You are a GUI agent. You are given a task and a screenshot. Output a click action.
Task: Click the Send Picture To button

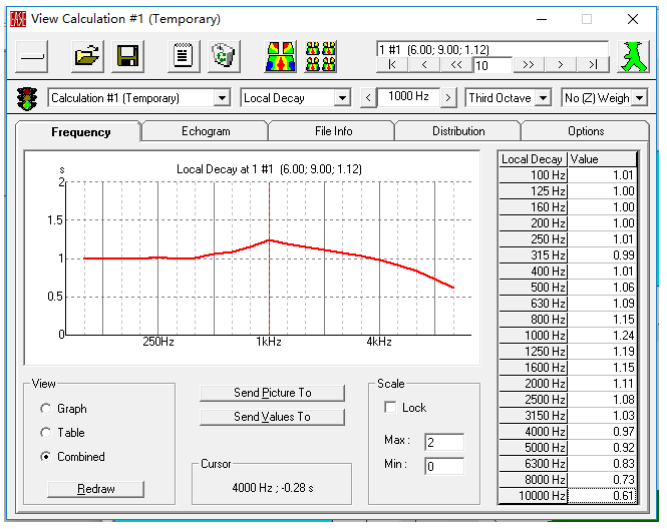pyautogui.click(x=272, y=393)
